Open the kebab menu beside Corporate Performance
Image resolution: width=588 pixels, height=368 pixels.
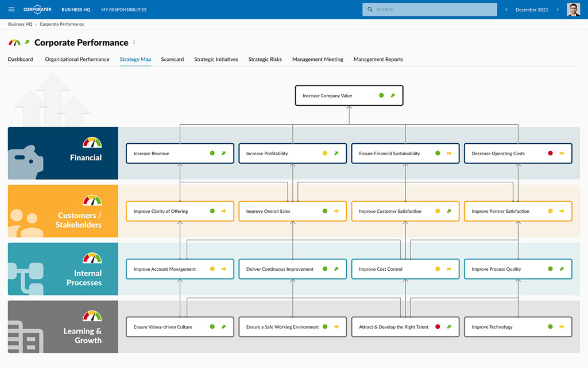coord(134,42)
